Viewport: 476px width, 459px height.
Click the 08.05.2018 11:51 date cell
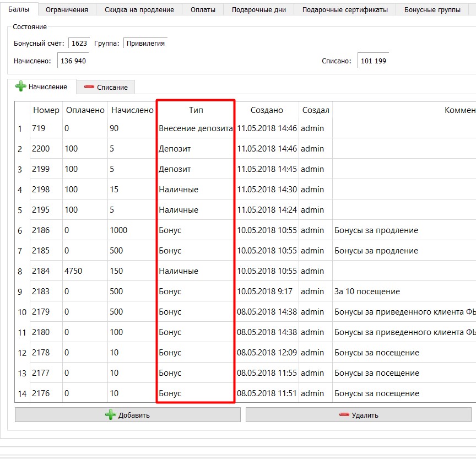267,393
